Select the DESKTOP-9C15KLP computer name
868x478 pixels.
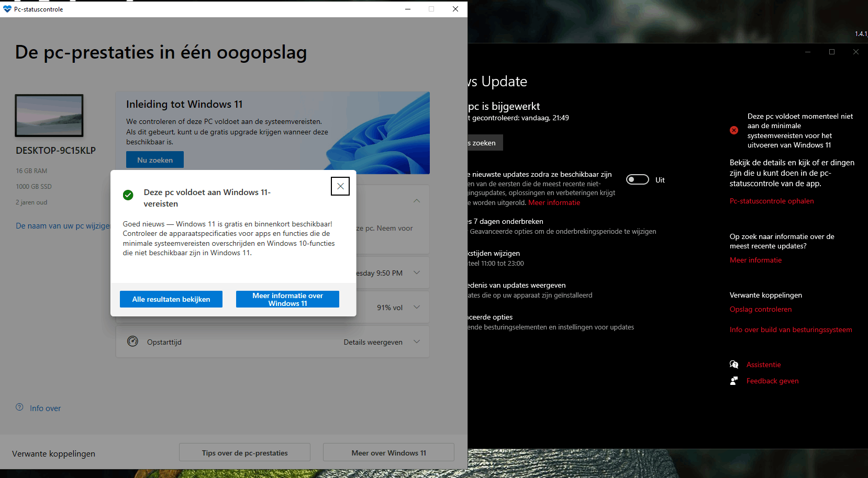55,151
